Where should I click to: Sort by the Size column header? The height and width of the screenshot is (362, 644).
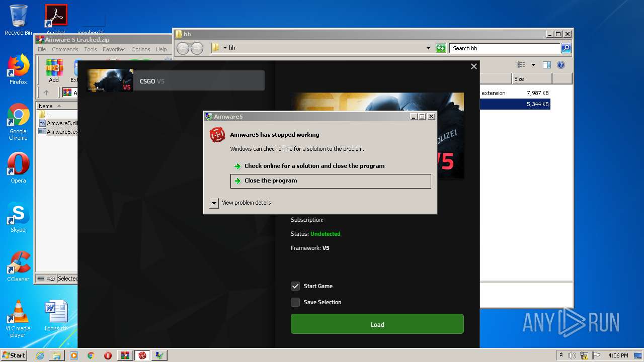pos(532,79)
